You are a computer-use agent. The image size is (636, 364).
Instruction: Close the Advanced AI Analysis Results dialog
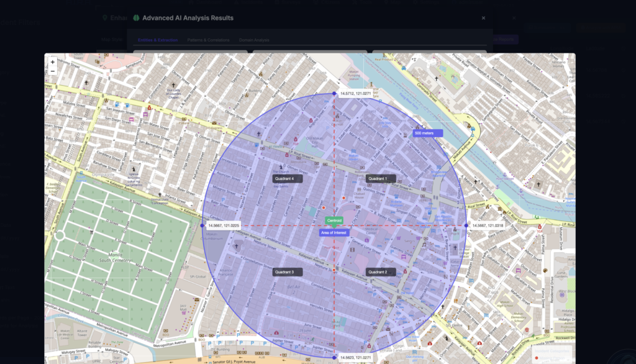click(x=483, y=18)
